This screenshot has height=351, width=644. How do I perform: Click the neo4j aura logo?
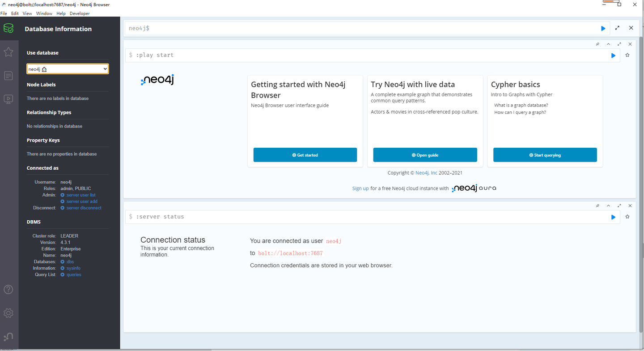click(474, 188)
